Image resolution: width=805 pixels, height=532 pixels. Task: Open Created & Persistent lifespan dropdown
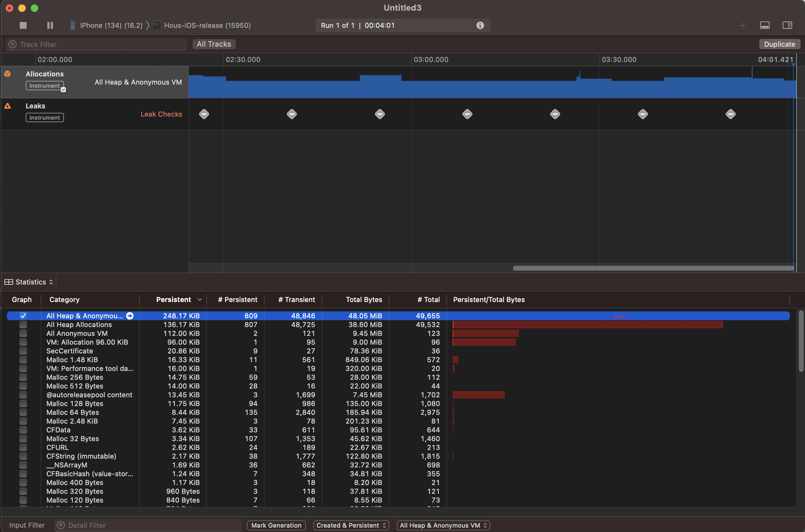[x=351, y=525]
